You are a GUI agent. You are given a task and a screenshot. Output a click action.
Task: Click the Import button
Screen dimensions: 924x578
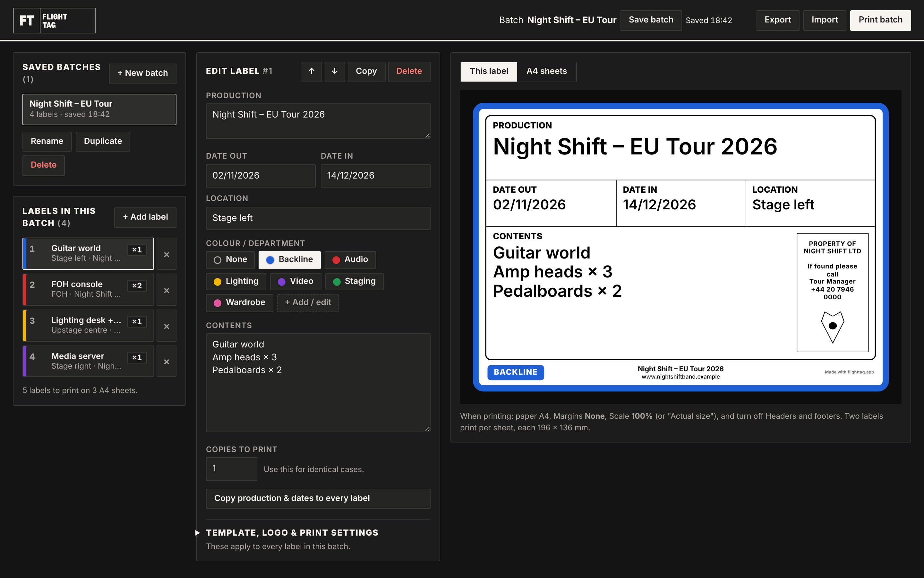(x=825, y=20)
